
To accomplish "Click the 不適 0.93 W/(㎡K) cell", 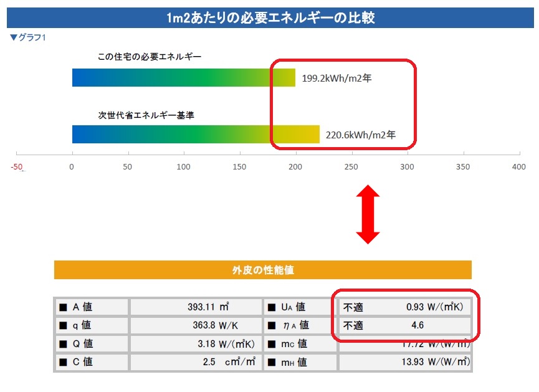I will point(404,307).
